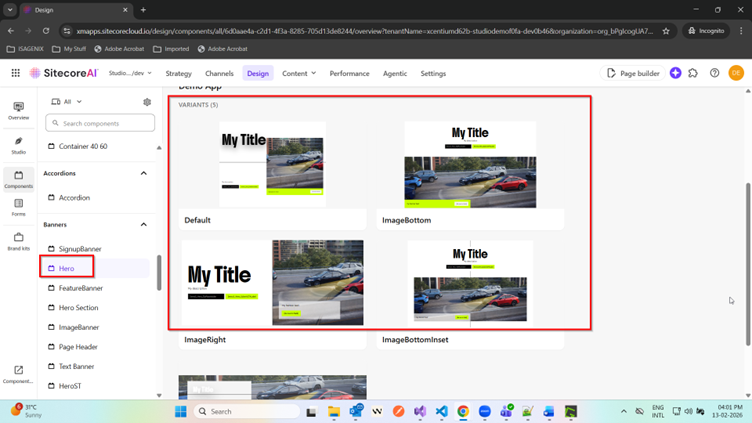Open the Studio/dev environment dropdown

tap(130, 73)
